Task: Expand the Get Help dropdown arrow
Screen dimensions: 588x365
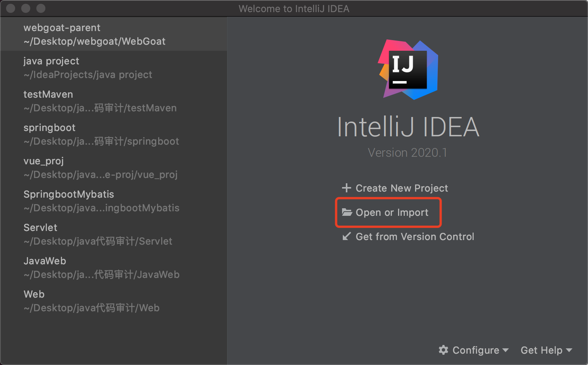Action: (x=569, y=350)
